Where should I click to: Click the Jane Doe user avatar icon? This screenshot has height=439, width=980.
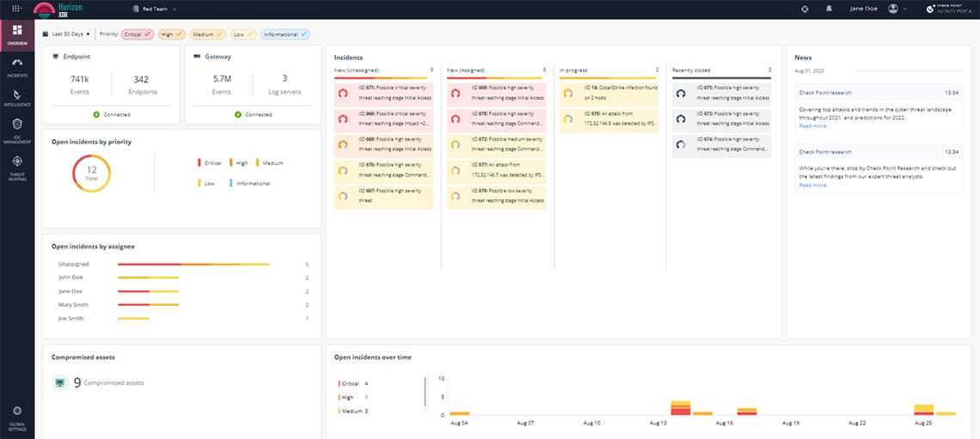tap(893, 9)
